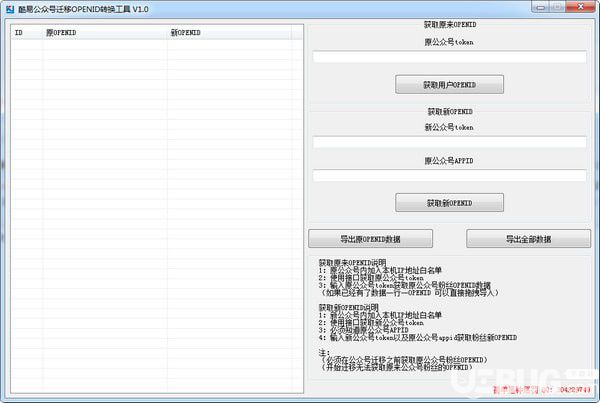600x403 pixels.
Task: Click the 获取原来OPENID section label
Action: coord(450,24)
